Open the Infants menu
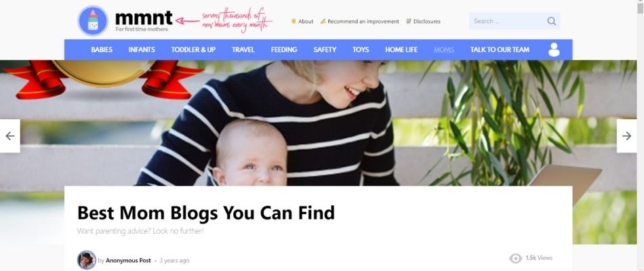The width and height of the screenshot is (644, 271). click(x=142, y=49)
